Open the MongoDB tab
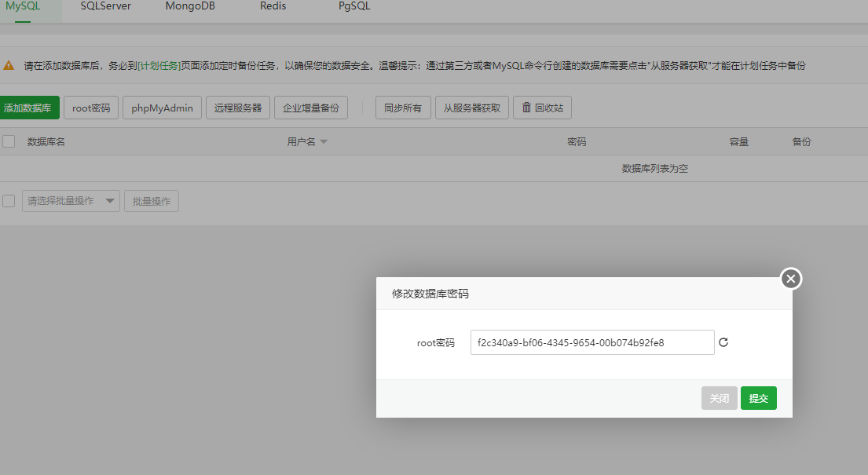Screen dimensions: 868x475 click(190, 6)
